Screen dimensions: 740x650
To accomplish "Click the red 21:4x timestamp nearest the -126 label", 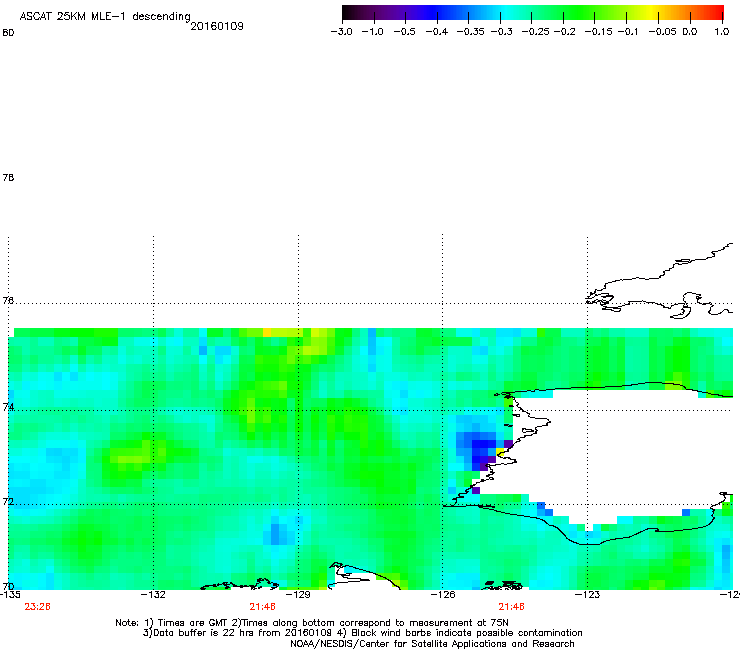I will pyautogui.click(x=512, y=607).
